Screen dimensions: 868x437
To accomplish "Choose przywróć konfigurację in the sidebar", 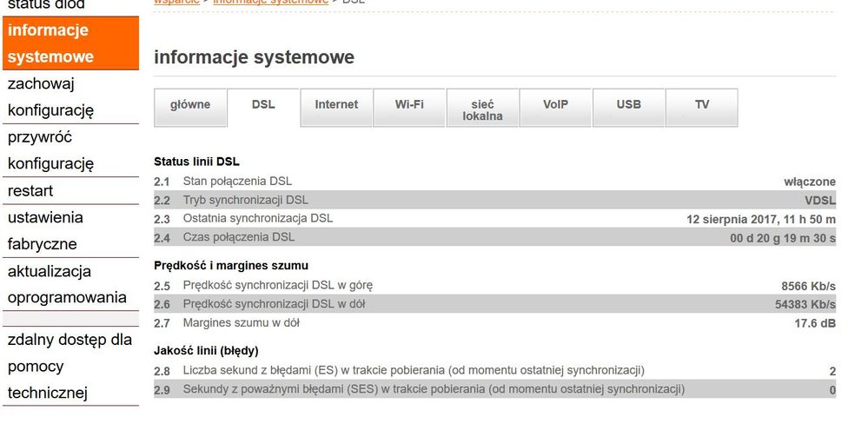I will pyautogui.click(x=50, y=150).
